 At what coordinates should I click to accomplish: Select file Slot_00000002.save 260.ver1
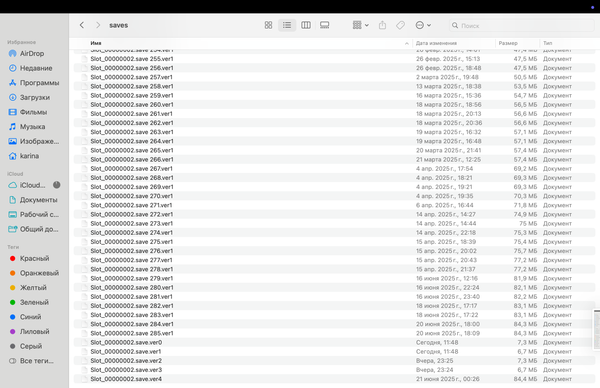(334, 104)
